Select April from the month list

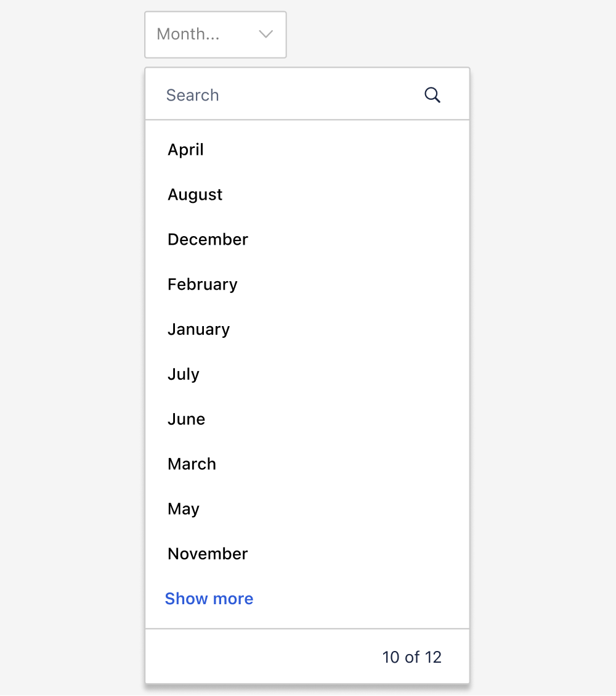click(x=185, y=150)
